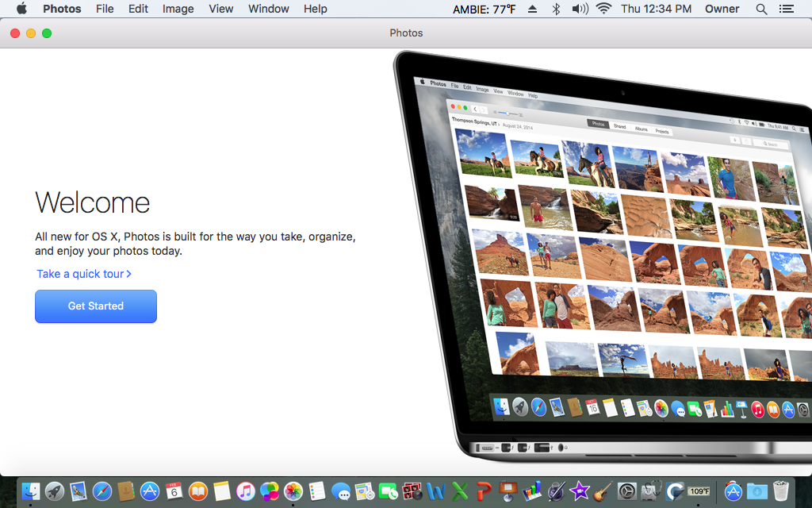Open Preview icon in the Dock
This screenshot has width=812, height=508.
click(79, 491)
